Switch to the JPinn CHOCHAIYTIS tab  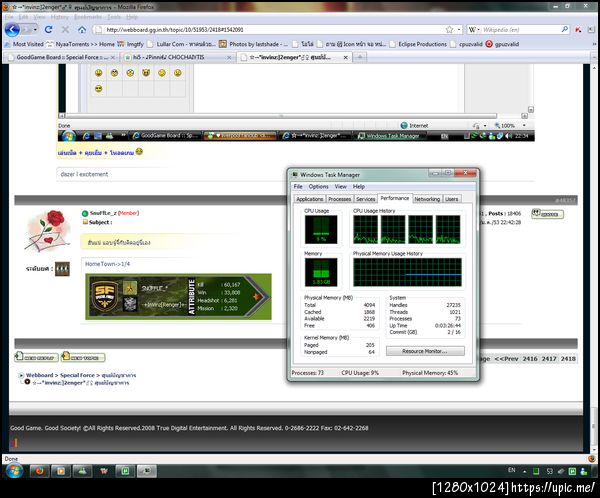(x=176, y=57)
